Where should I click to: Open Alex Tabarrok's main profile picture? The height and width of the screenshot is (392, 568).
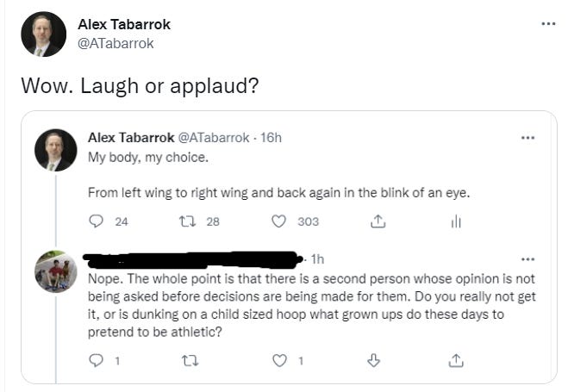pos(43,34)
